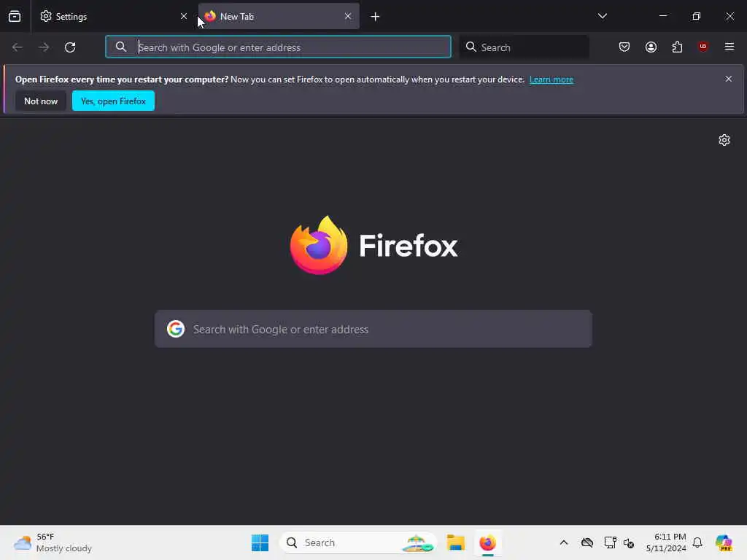Click the cloud sync off tray icon
747x560 pixels.
(x=587, y=542)
